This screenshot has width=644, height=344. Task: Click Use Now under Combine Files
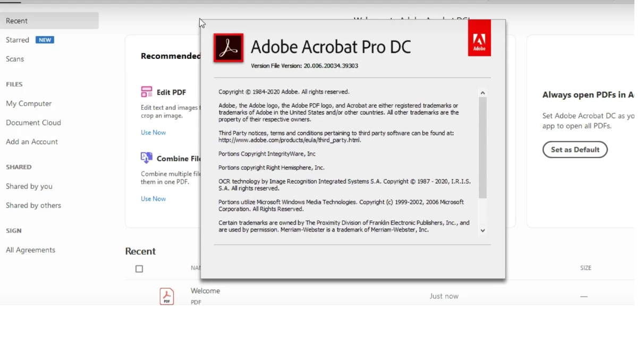click(153, 199)
